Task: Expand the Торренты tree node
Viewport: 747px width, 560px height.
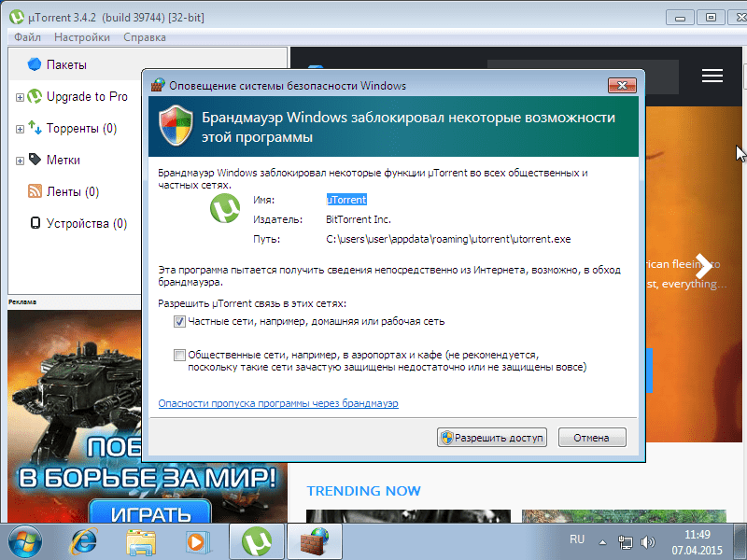Action: (x=20, y=129)
